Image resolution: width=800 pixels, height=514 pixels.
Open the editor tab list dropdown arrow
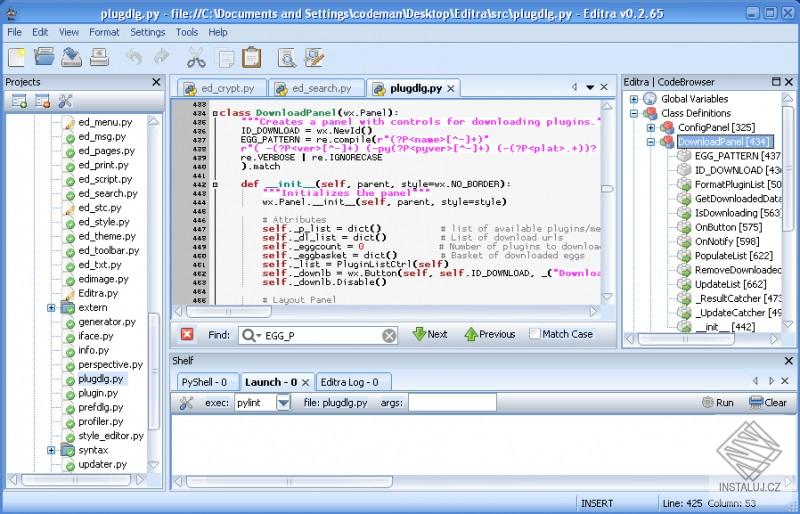[x=590, y=87]
